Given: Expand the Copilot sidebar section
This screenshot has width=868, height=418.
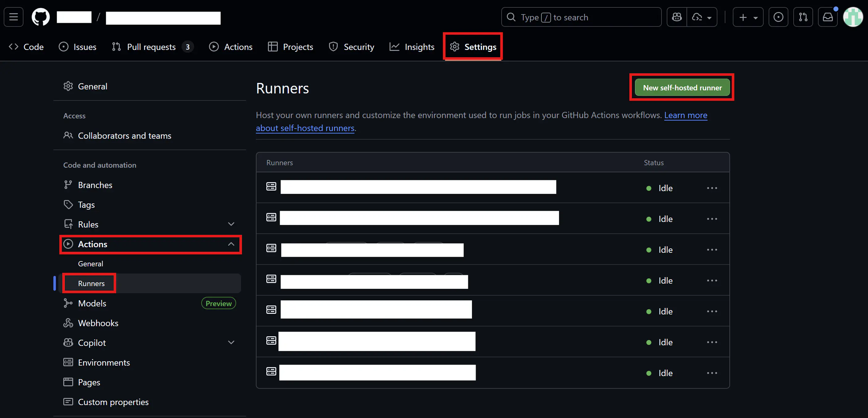Looking at the screenshot, I should 231,342.
